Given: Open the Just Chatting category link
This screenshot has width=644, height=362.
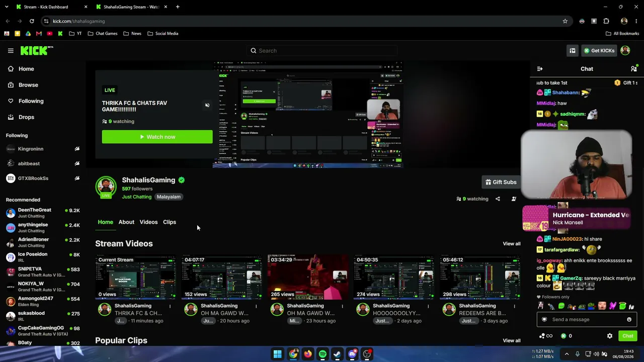Looking at the screenshot, I should 136,197.
